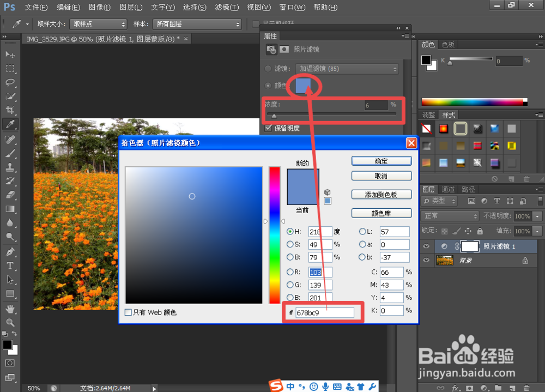Select the Zoom tool
This screenshot has width=545, height=392.
coord(10,322)
